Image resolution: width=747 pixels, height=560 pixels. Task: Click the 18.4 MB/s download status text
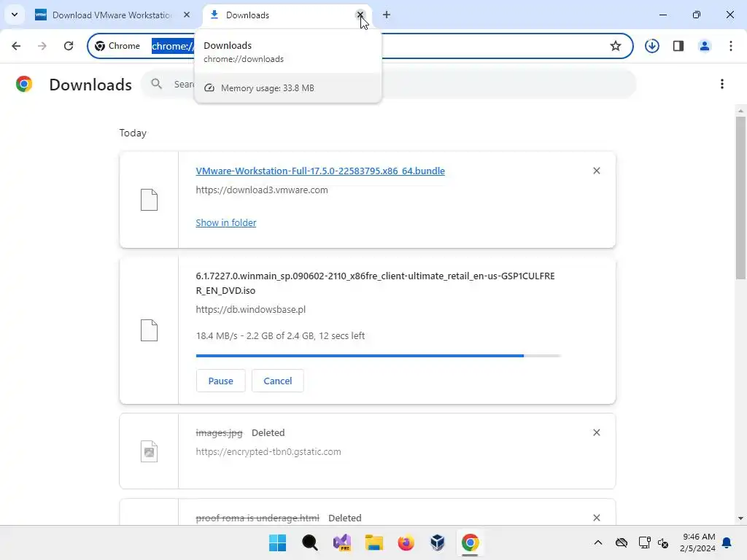pos(280,335)
